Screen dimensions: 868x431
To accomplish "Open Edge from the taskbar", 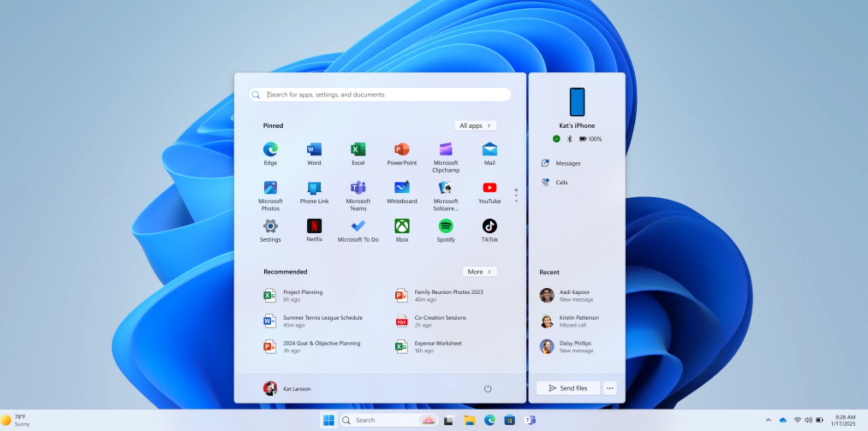I will click(x=489, y=420).
